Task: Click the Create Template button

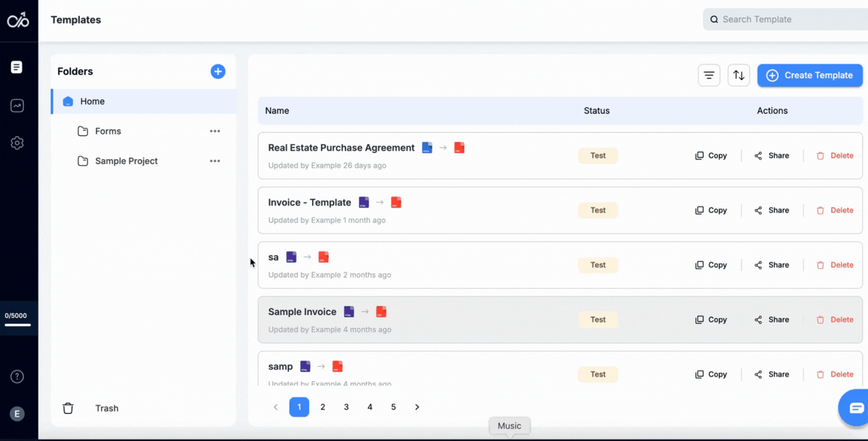Action: tap(810, 75)
